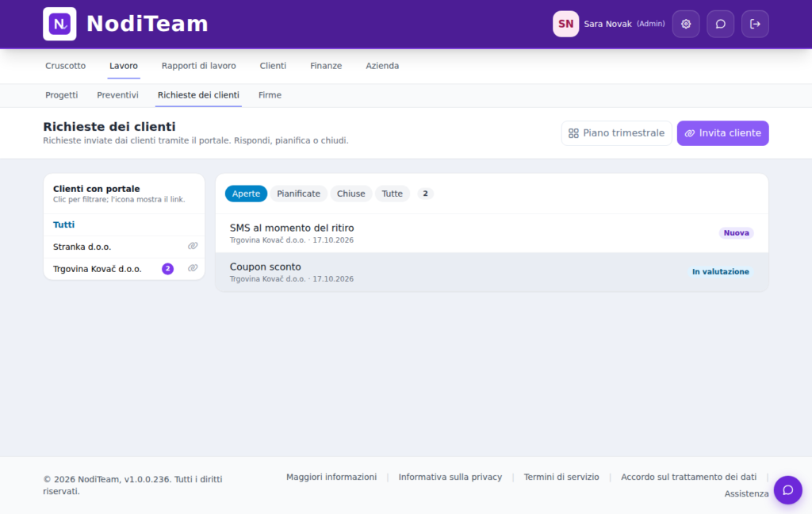This screenshot has height=514, width=812.
Task: Open Maggiori informazioni footer link
Action: coord(331,478)
